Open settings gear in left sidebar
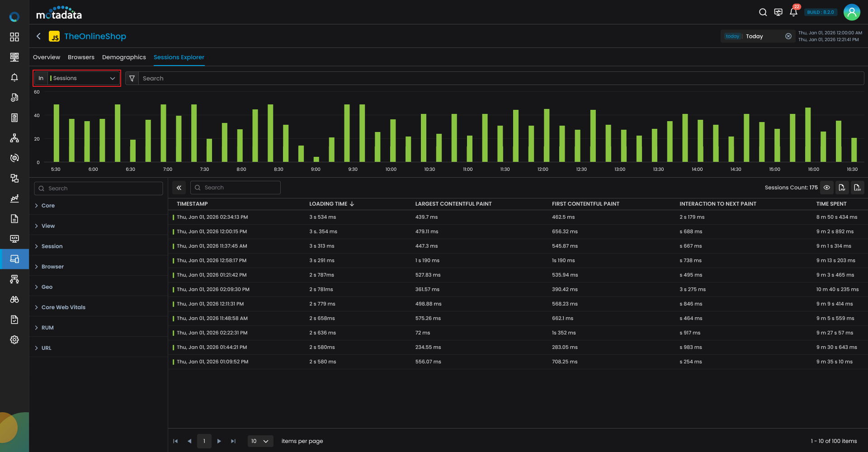This screenshot has width=868, height=452. pos(14,340)
